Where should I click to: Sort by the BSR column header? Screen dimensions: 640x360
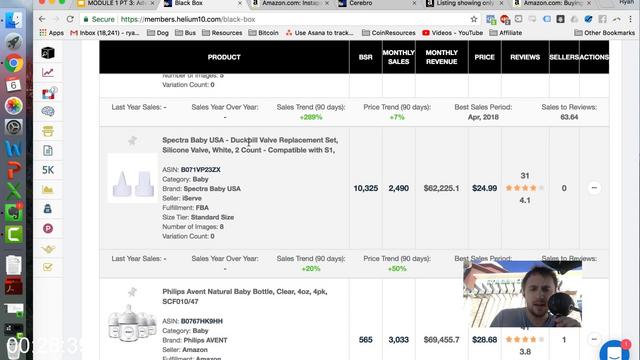(x=365, y=57)
